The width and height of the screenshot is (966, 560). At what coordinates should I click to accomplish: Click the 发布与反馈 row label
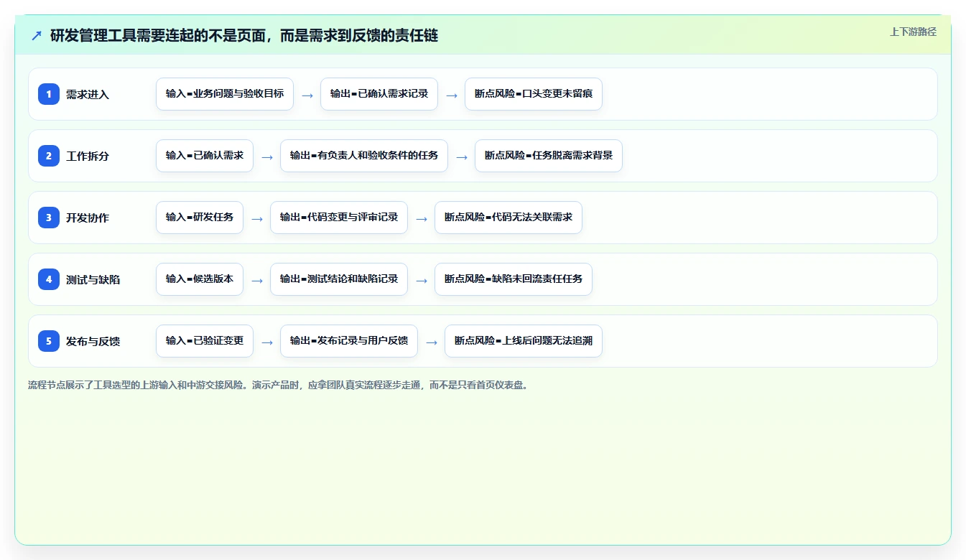93,341
